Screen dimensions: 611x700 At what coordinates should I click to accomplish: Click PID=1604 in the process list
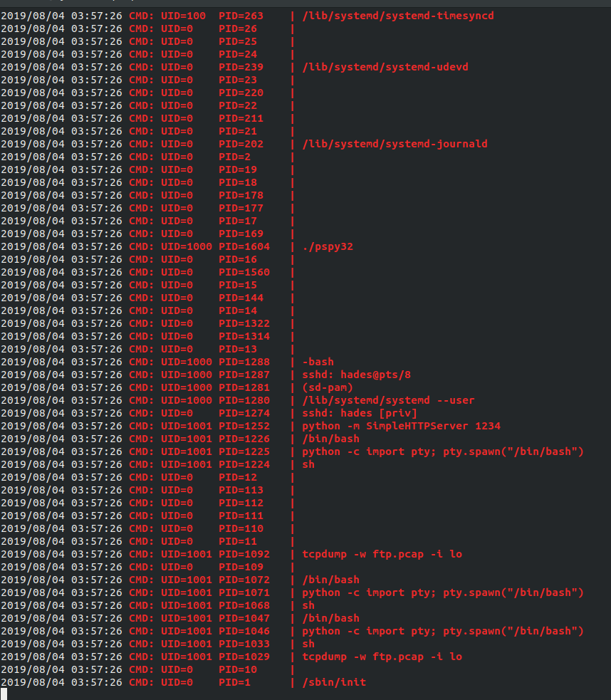pyautogui.click(x=244, y=246)
